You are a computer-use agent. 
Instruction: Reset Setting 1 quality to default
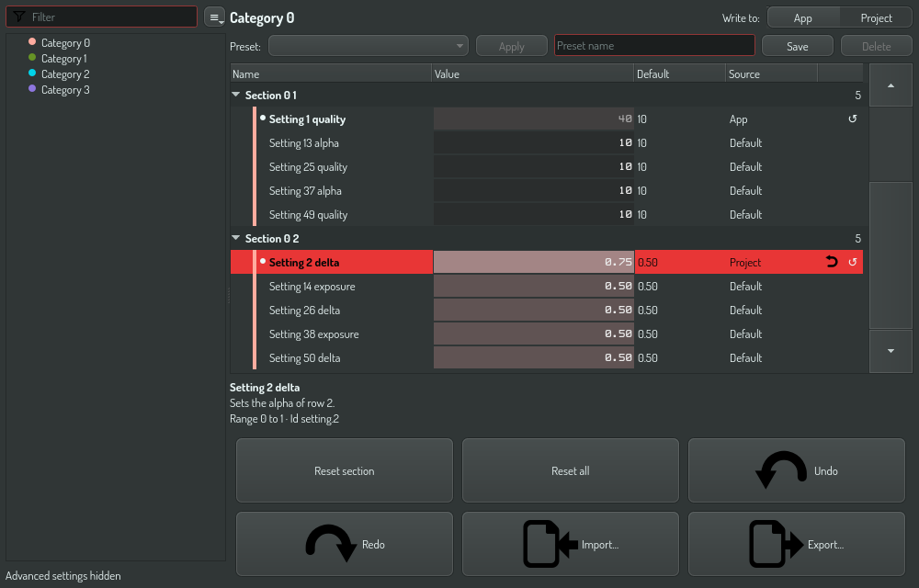pyautogui.click(x=852, y=119)
